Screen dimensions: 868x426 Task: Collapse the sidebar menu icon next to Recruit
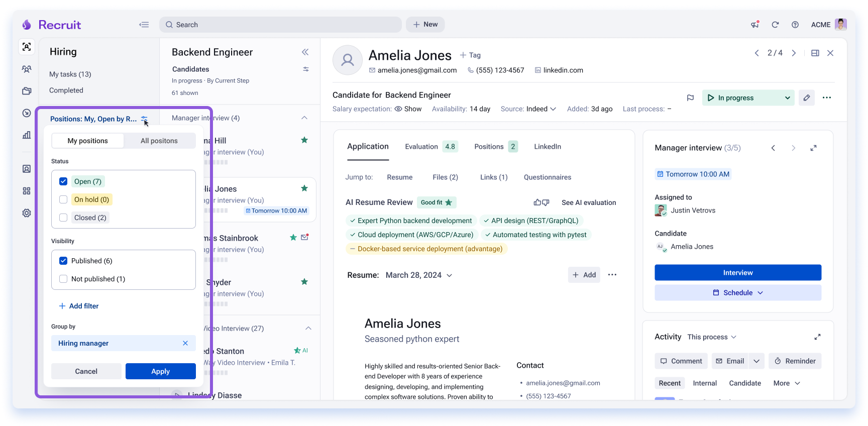(x=144, y=25)
